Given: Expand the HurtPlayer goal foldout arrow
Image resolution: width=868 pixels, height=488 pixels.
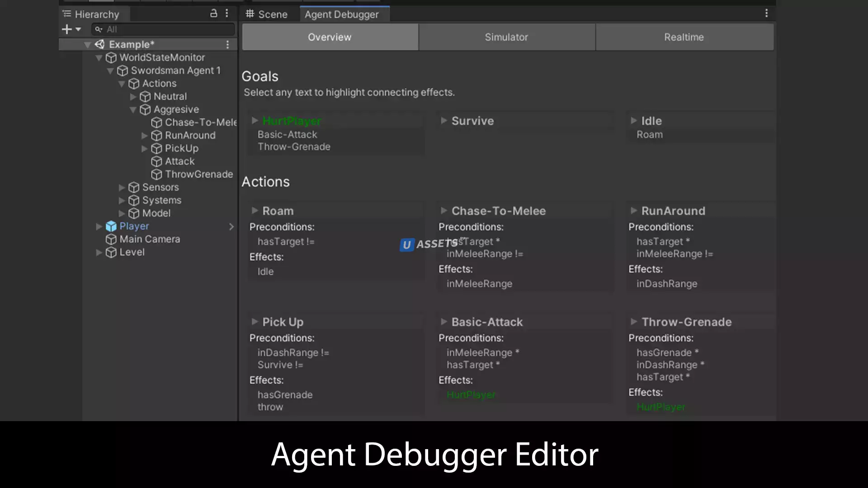Looking at the screenshot, I should click(255, 121).
